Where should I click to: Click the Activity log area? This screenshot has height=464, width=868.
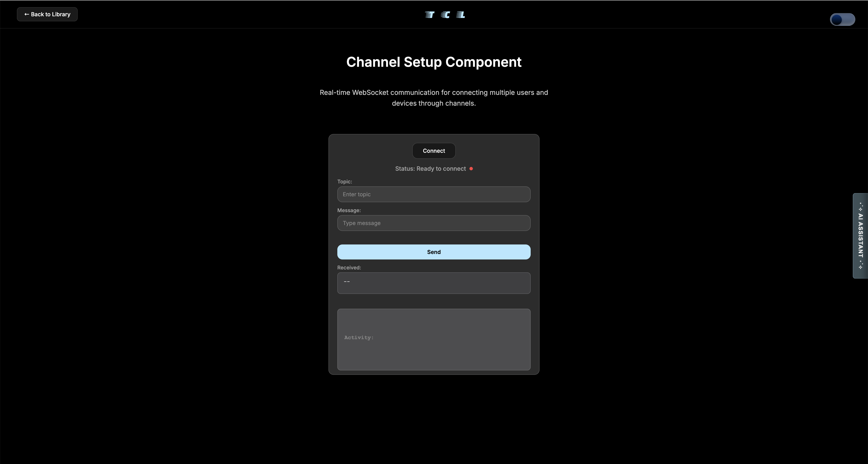point(434,339)
